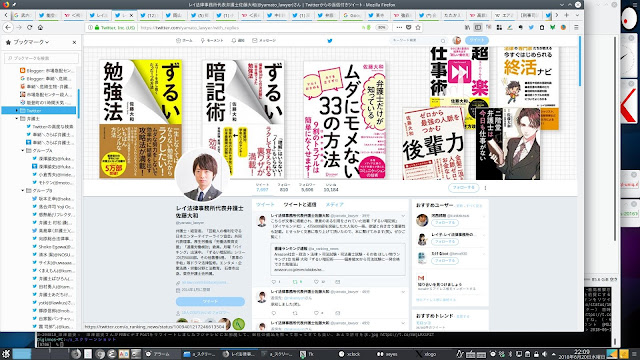The width and height of the screenshot is (640, 360).
Task: Collapse the グループA bookmarks folder
Action: click(x=23, y=151)
